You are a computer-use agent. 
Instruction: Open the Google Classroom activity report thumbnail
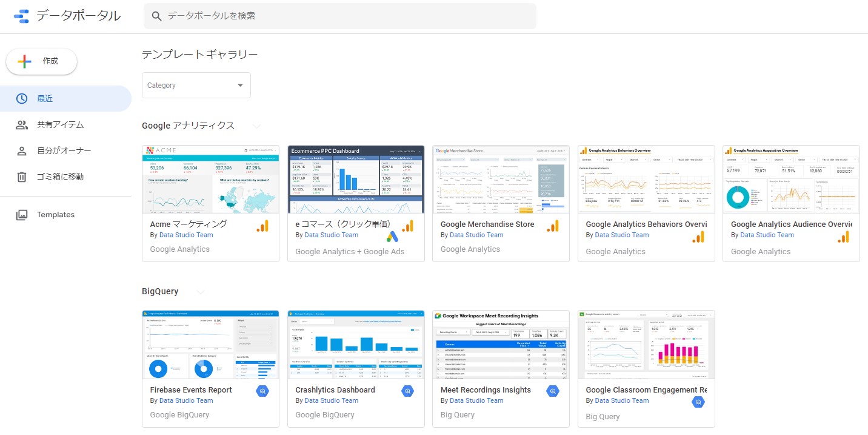click(646, 345)
